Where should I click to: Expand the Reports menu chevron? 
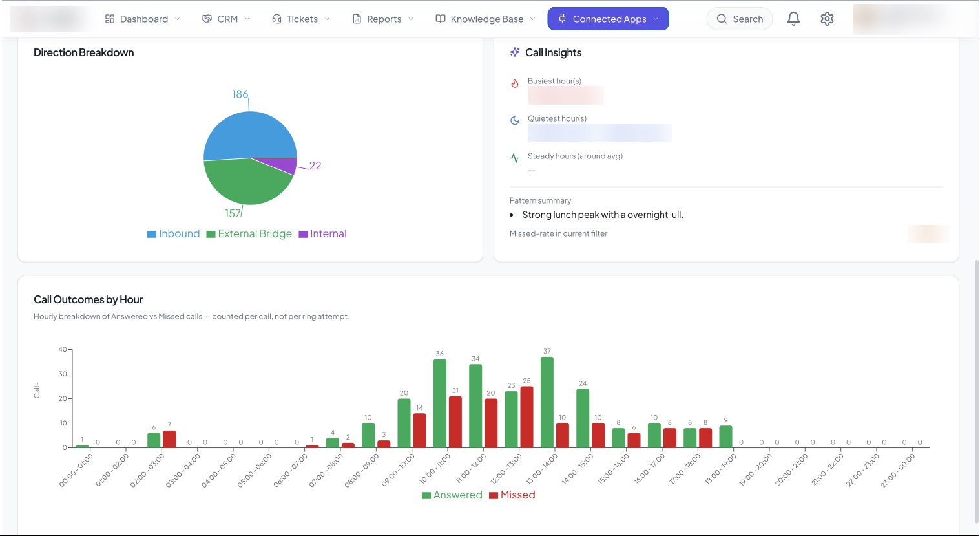coord(410,19)
